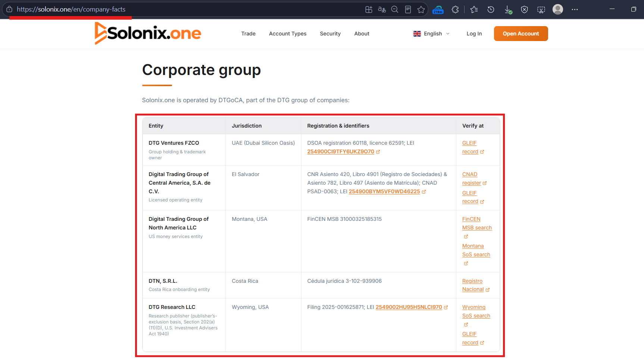Click the Log In link
This screenshot has height=360, width=644.
tap(474, 34)
